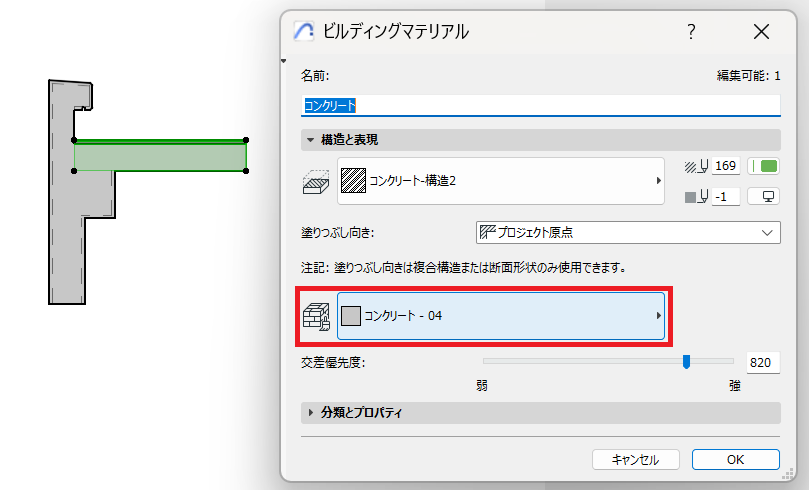Click the surface material brick icon
The width and height of the screenshot is (809, 490).
[316, 317]
